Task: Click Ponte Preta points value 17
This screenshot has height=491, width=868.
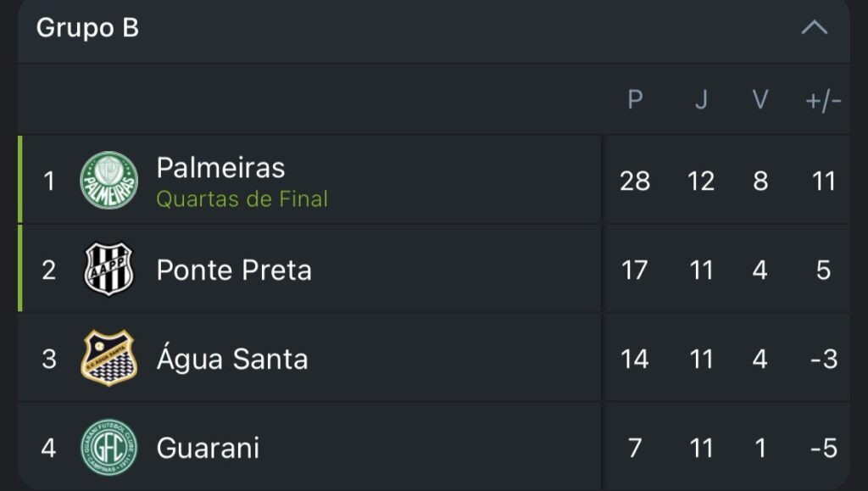Action: tap(635, 270)
